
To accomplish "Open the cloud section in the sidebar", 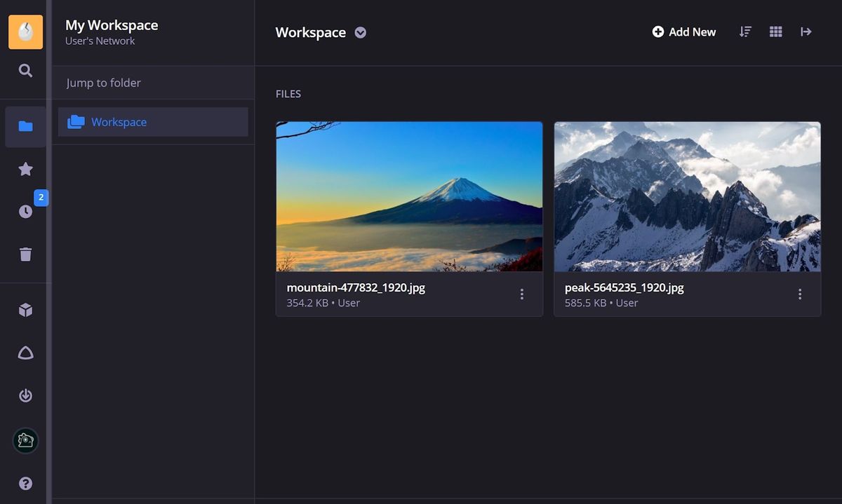I will pos(25,353).
